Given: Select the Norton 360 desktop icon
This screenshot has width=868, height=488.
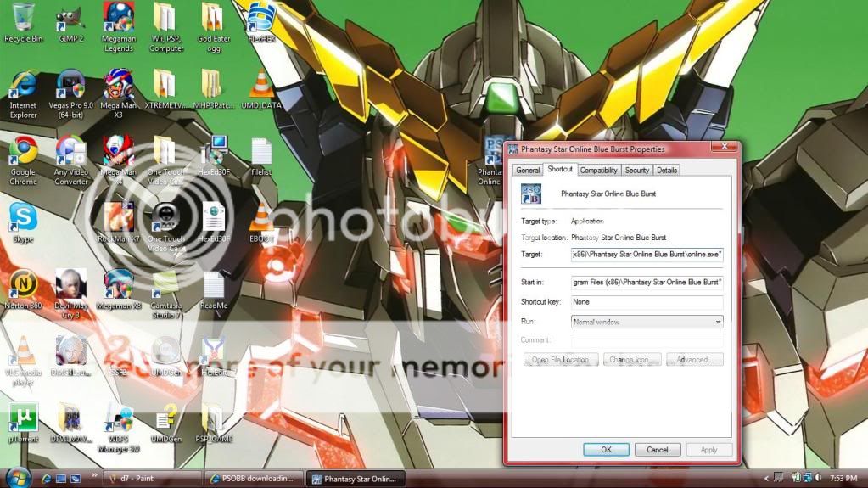Looking at the screenshot, I should tap(23, 284).
